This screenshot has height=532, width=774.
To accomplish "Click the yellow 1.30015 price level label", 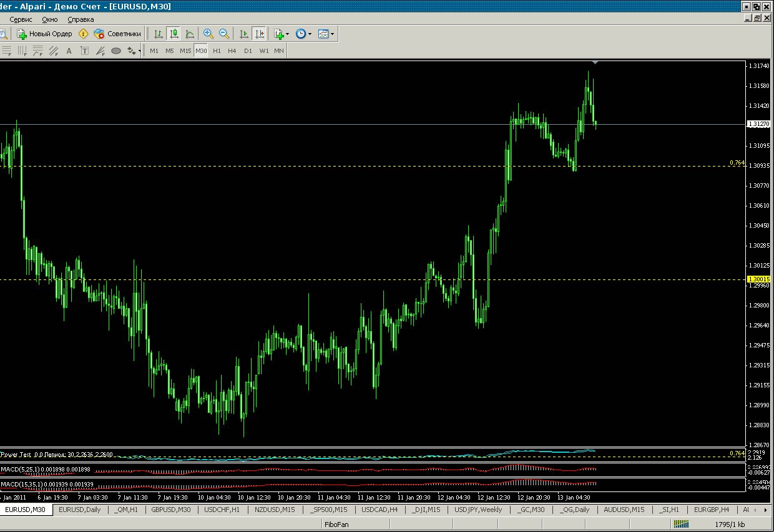I will [758, 279].
